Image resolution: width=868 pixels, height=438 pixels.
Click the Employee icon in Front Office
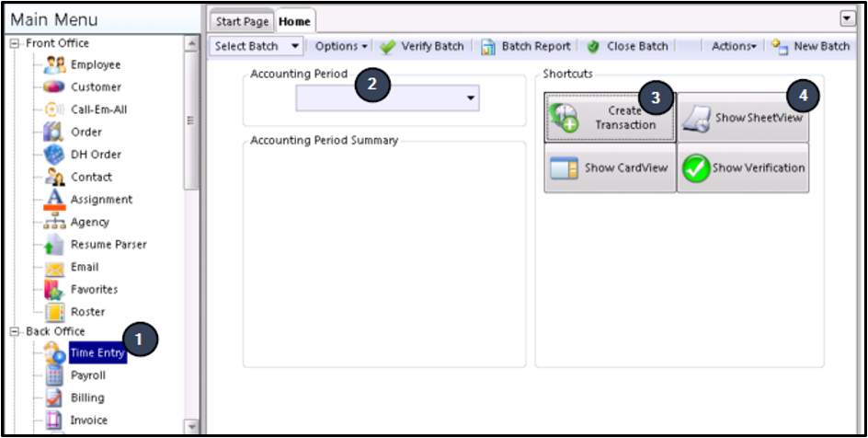click(x=54, y=64)
